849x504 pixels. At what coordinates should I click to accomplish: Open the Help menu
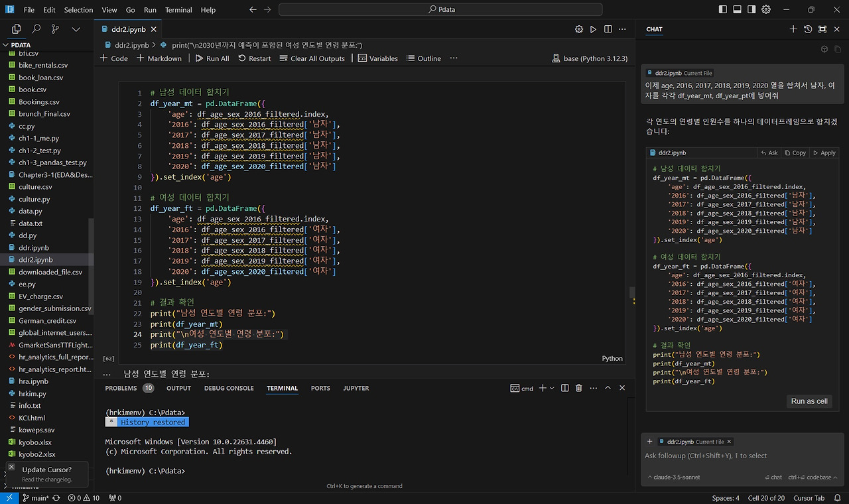coord(208,10)
